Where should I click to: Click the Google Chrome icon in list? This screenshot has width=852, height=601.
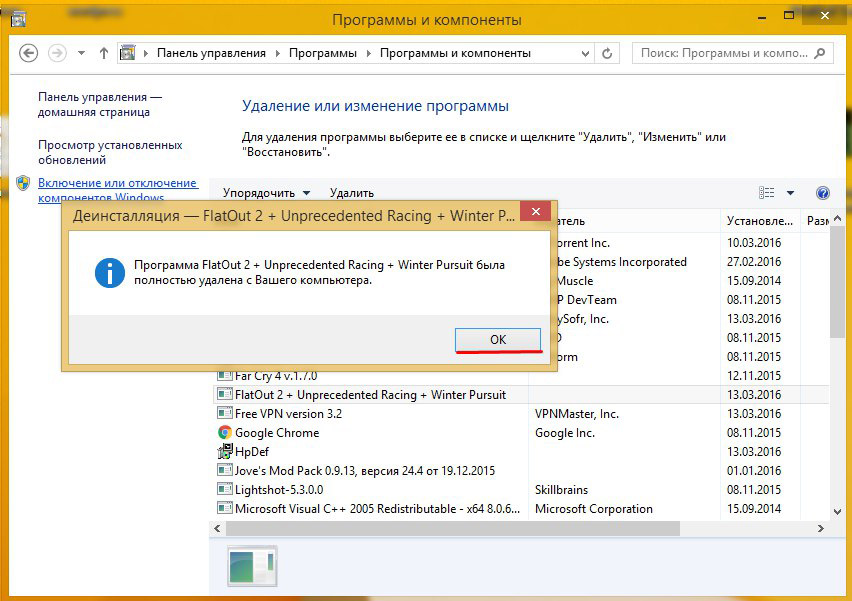[225, 433]
